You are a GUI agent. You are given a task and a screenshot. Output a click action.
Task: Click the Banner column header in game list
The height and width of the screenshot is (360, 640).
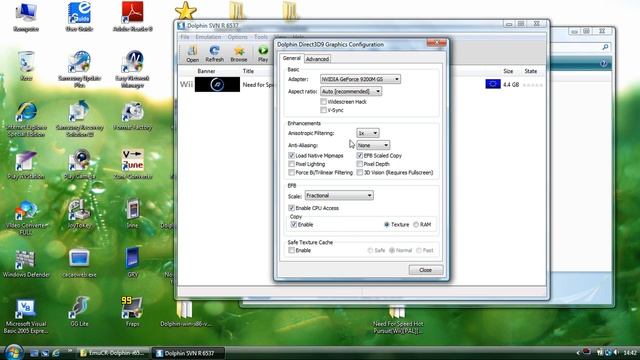pos(207,71)
